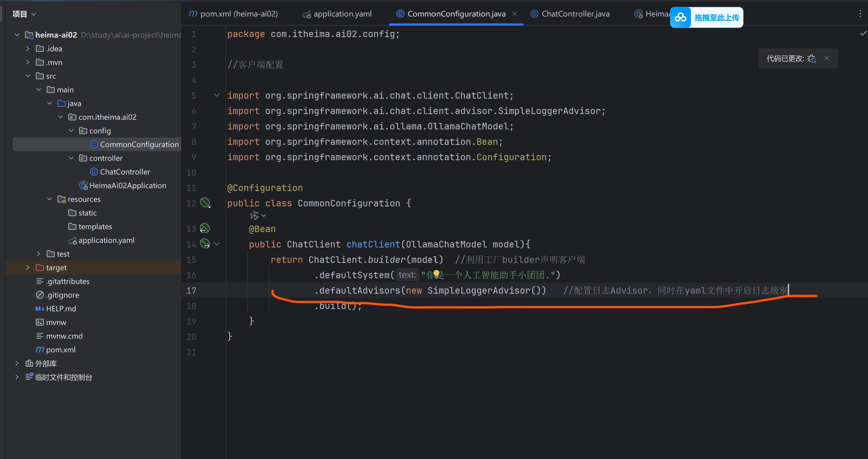Collapse the heima-ai02 project root

click(17, 35)
